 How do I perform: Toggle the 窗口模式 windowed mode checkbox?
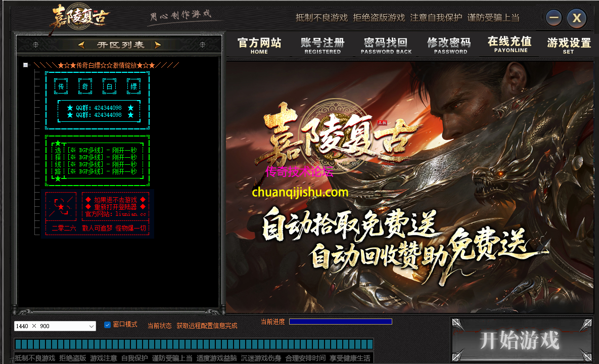(107, 326)
